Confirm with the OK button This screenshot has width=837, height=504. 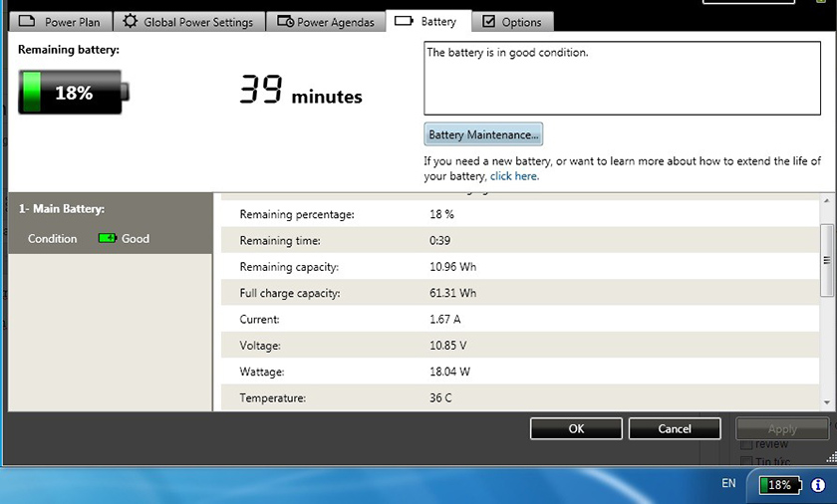[x=576, y=428]
